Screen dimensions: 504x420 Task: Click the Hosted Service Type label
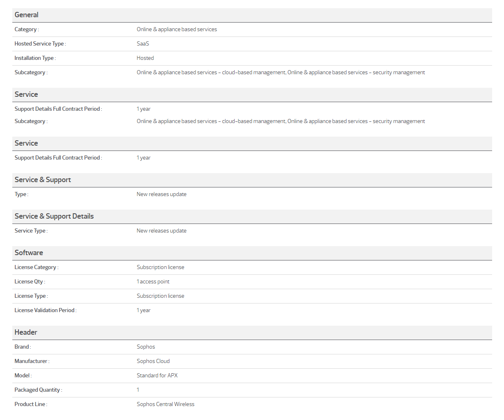tap(40, 44)
